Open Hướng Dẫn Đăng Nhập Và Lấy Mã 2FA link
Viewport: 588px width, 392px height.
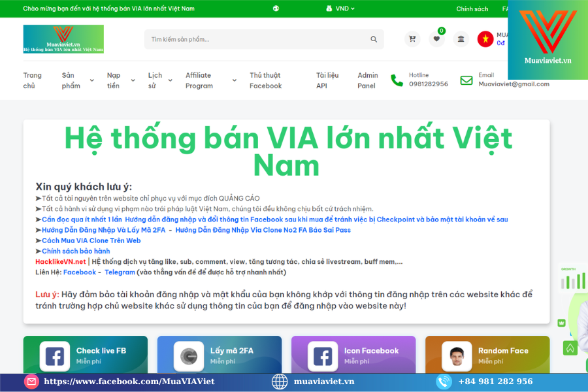103,230
